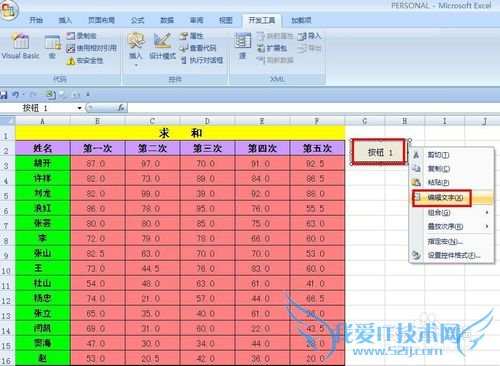Click the copy icon beside 复制
Viewport: 500px width, 366px height.
[x=416, y=169]
